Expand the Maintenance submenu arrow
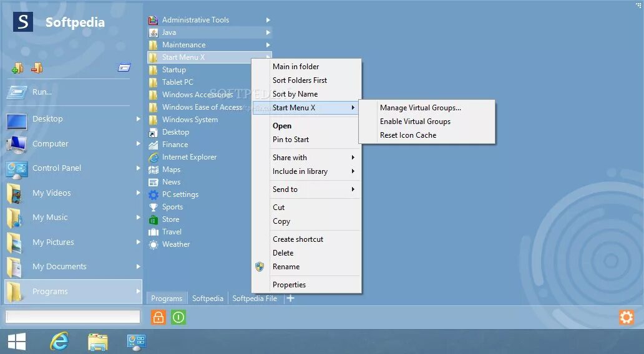 point(268,45)
